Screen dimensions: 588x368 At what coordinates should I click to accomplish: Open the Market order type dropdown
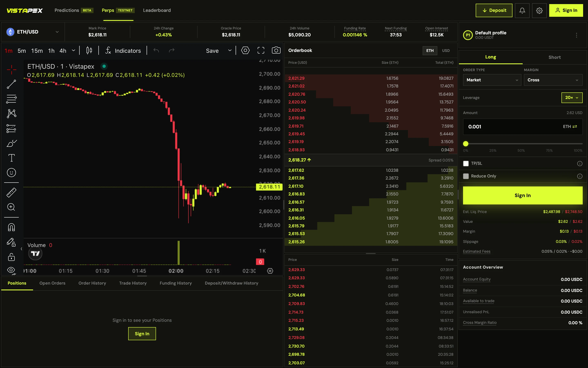coord(492,80)
